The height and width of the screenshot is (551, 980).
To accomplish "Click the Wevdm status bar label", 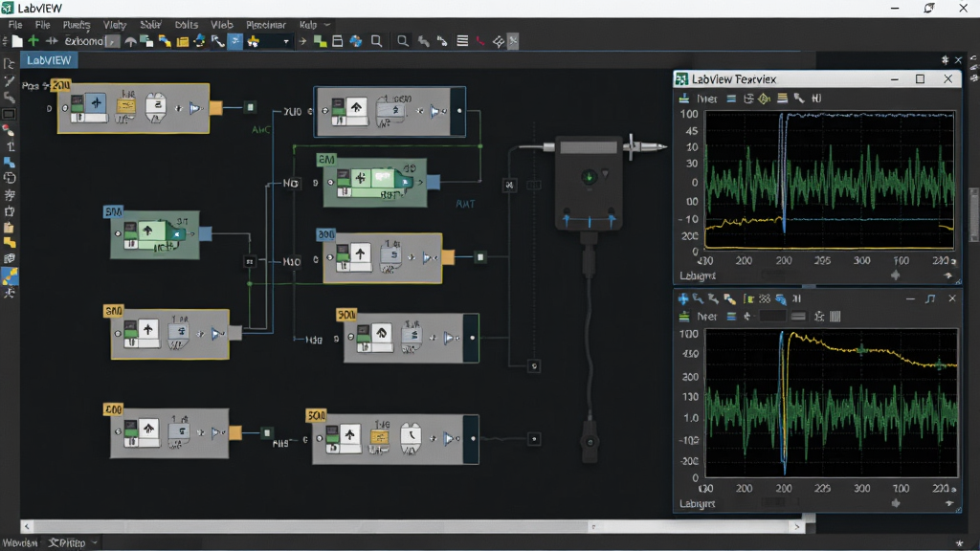I will click(20, 542).
